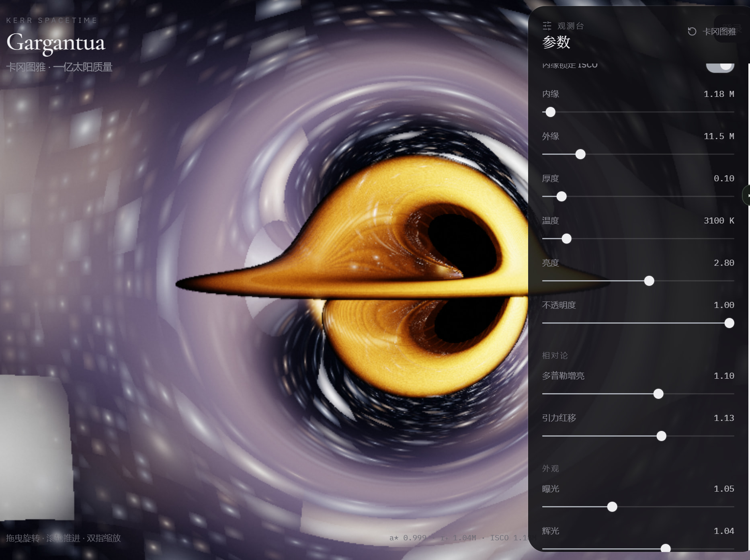Screen dimensions: 750x560
Task: Click the "内缘" parameter label
Action: tap(551, 94)
